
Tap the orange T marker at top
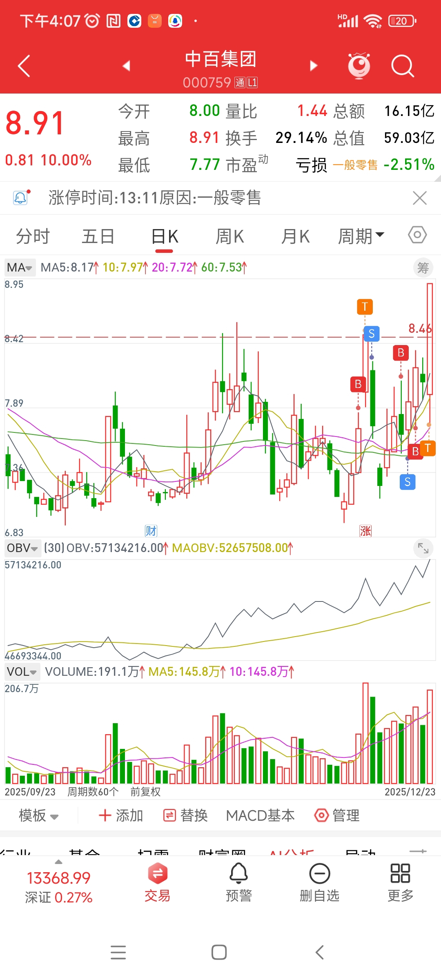[x=365, y=307]
